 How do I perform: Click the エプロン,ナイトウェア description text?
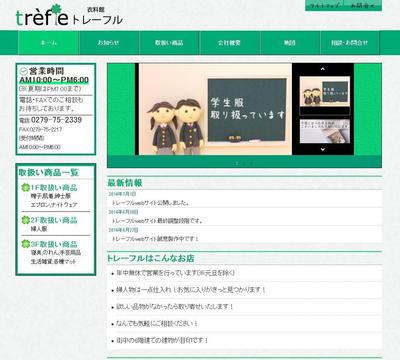coord(54,205)
